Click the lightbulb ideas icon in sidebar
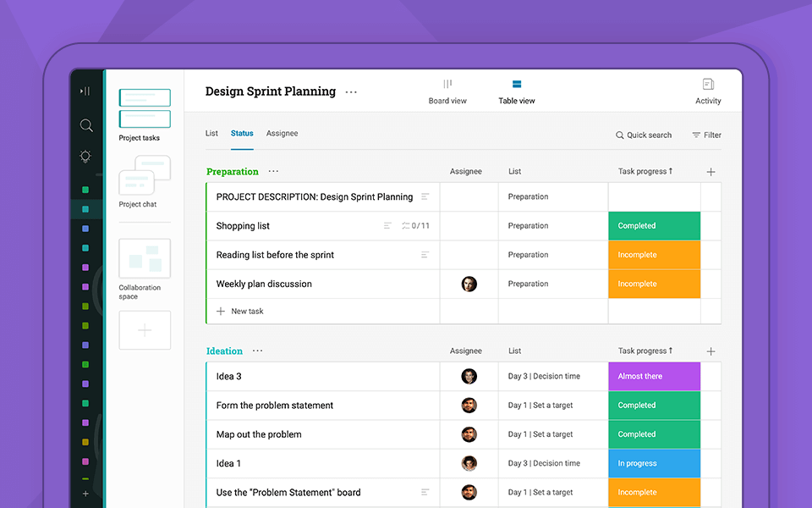812x508 pixels. (x=85, y=156)
